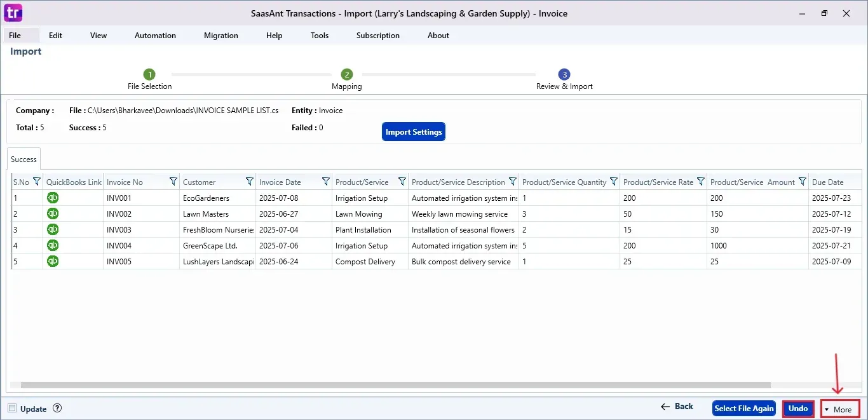
Task: Open the Subscription menu
Action: click(x=378, y=36)
